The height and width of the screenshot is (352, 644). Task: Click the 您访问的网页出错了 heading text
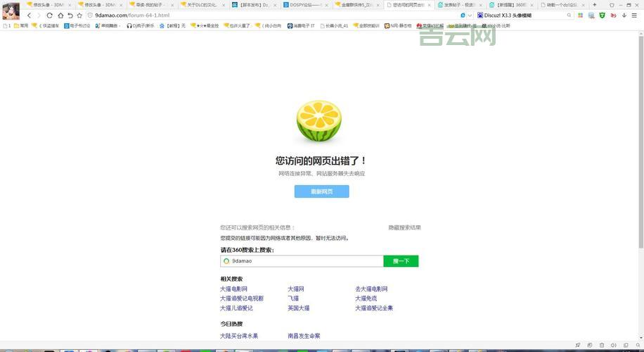pos(321,161)
